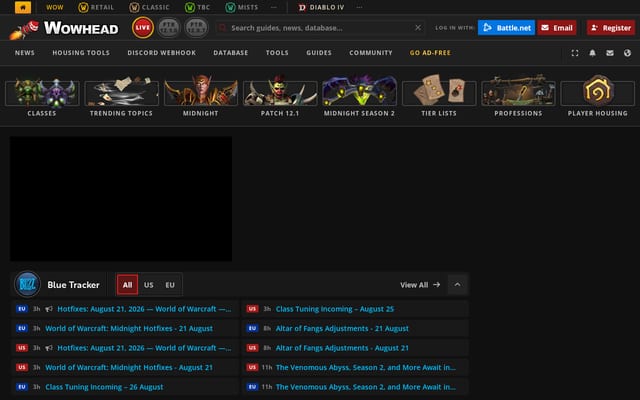Open World of Warcraft: Midnight Hotfixes - August 21
The width and height of the screenshot is (640, 400).
pos(129,367)
